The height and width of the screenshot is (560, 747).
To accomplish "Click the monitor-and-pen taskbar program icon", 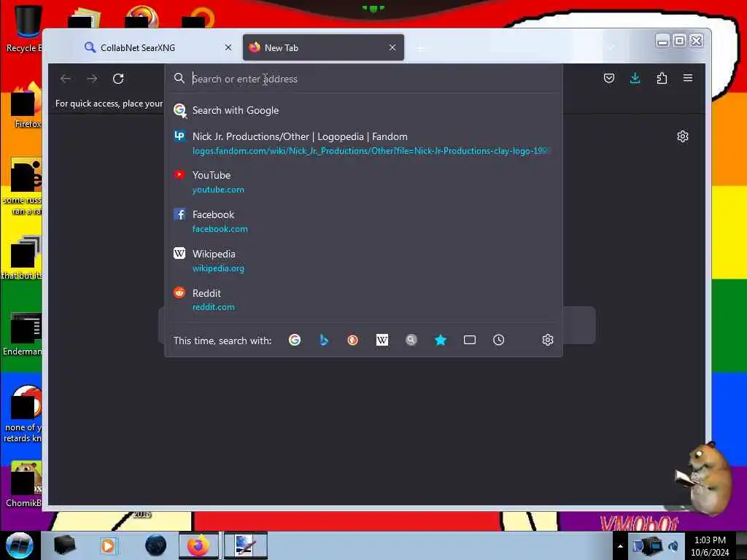I will click(245, 545).
